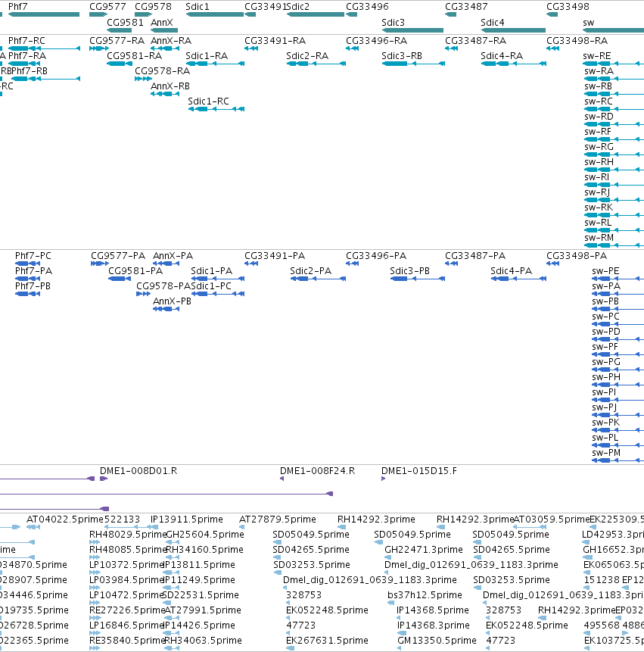Select transcript sw-RH
This screenshot has width=644, height=652.
[614, 169]
